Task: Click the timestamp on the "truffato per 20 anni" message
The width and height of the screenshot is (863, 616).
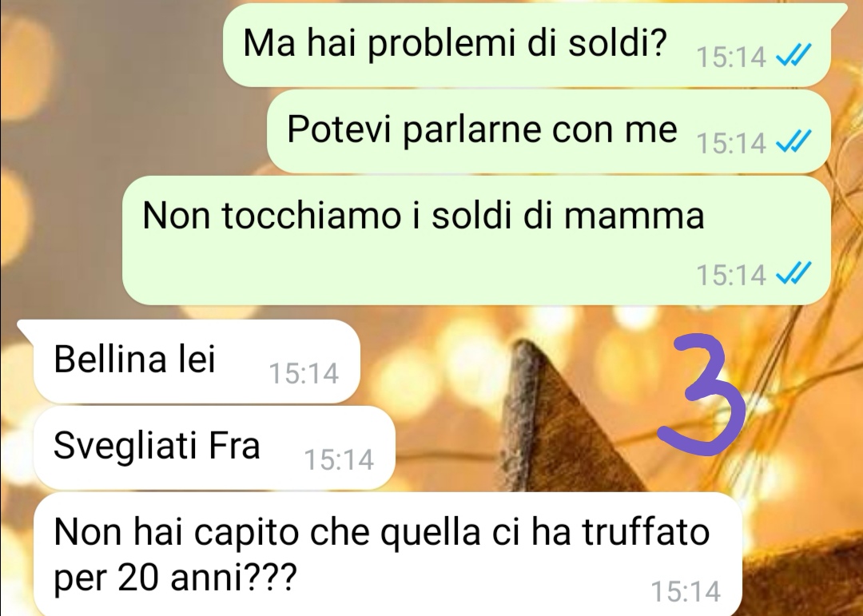Action: point(686,592)
